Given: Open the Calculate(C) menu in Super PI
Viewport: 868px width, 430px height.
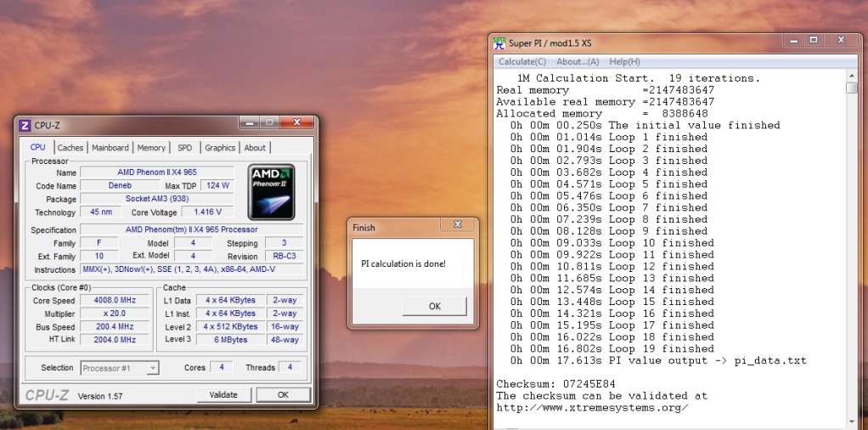Looking at the screenshot, I should click(x=522, y=61).
